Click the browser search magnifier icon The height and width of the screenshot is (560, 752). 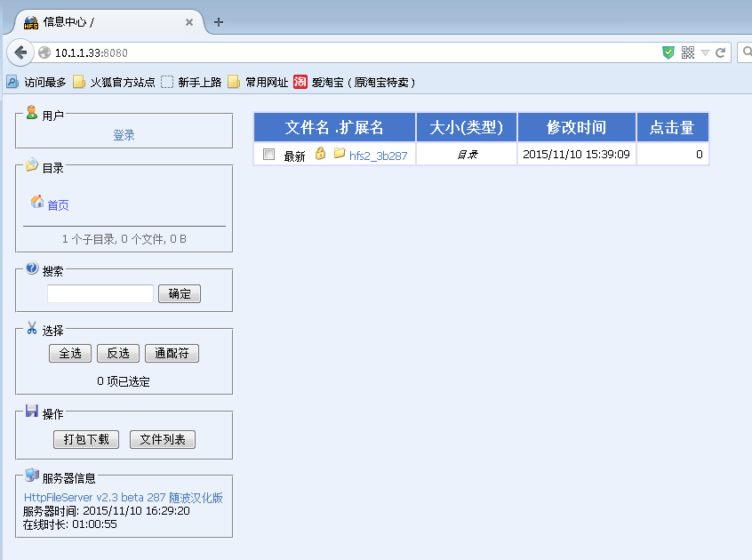pyautogui.click(x=748, y=52)
